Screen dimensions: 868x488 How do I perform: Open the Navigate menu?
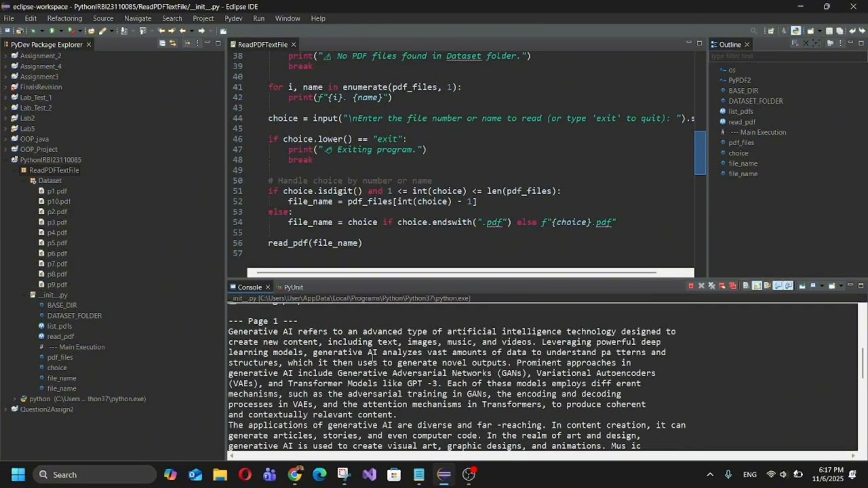[x=138, y=18]
